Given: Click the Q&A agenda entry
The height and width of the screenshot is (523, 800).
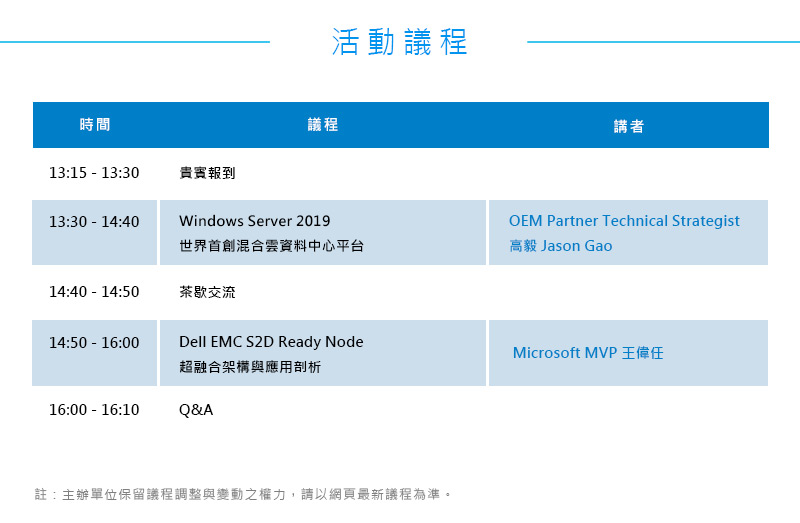Looking at the screenshot, I should 196,410.
